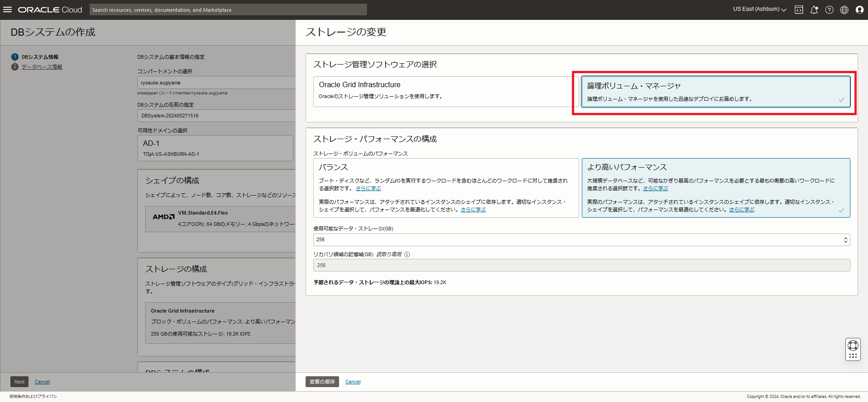Choose the バランス performance option
The image size is (868, 402).
click(446, 188)
